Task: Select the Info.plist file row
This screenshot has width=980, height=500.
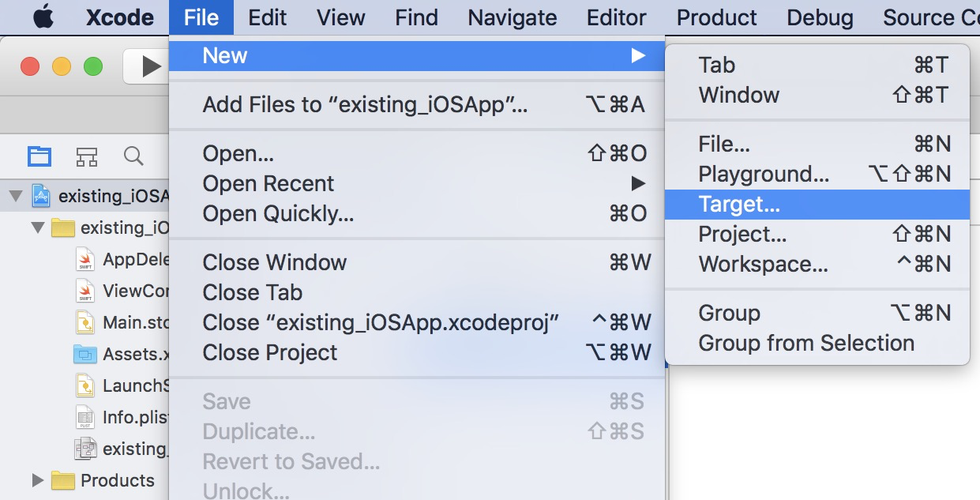Action: (84, 417)
